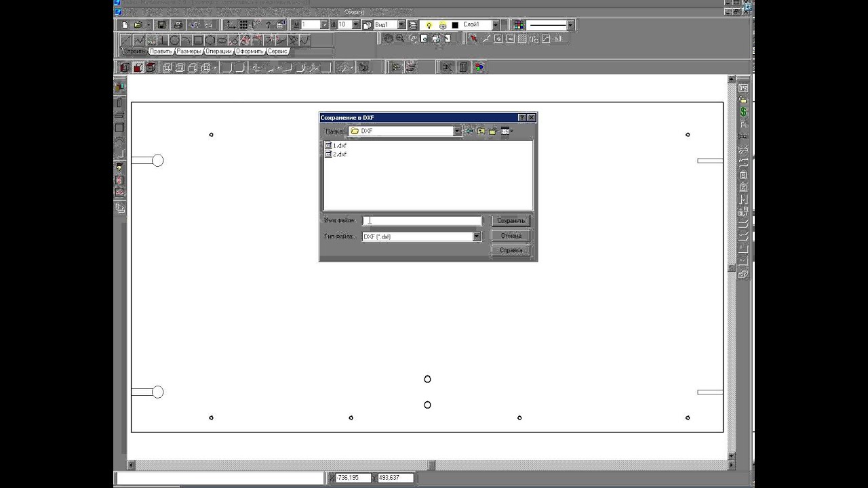
Task: Open the file type DXF (*.dxf) dropdown
Action: point(477,237)
